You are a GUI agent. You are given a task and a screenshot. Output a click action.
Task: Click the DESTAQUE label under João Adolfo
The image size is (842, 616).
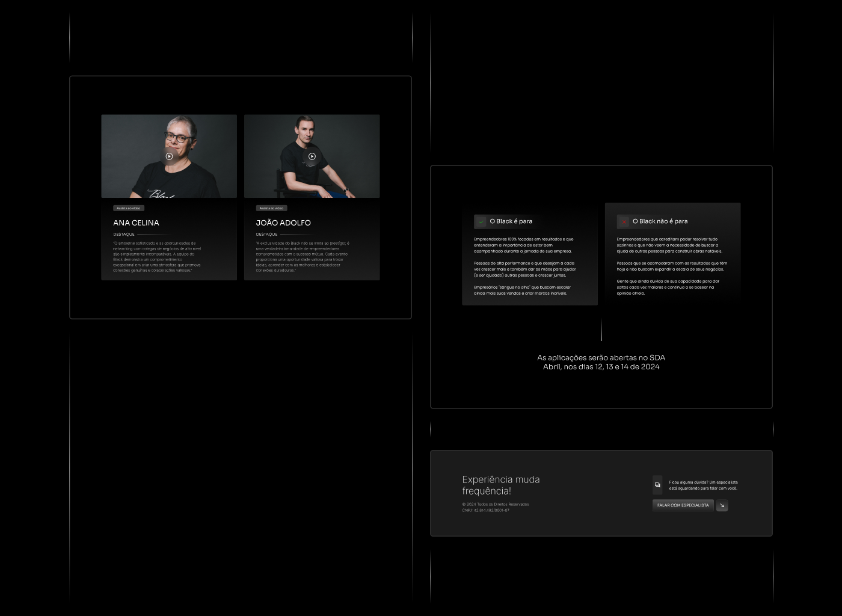tap(266, 234)
